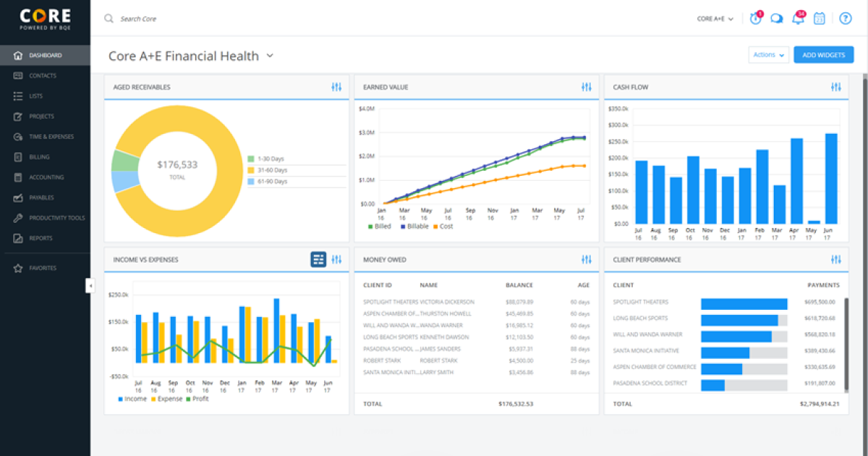Click the CORE powered by BQE logo
This screenshot has height=456, width=868.
point(45,18)
